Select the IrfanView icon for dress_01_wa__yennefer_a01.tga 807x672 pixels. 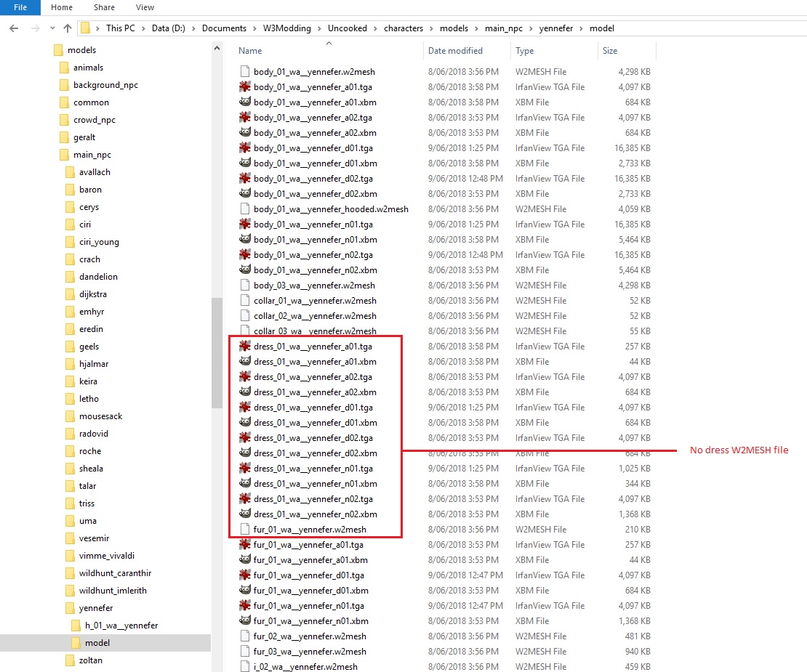tap(245, 346)
